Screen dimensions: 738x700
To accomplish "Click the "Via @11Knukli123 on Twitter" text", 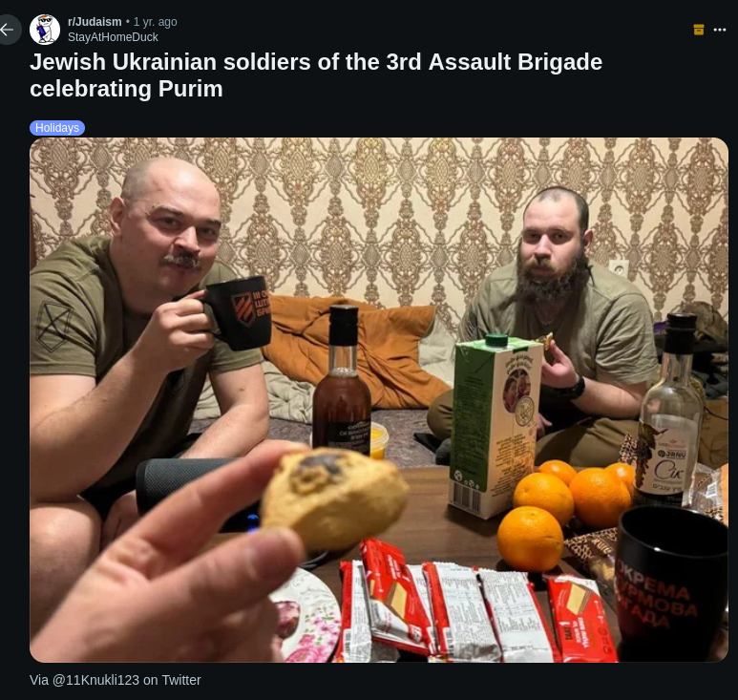I will (116, 680).
